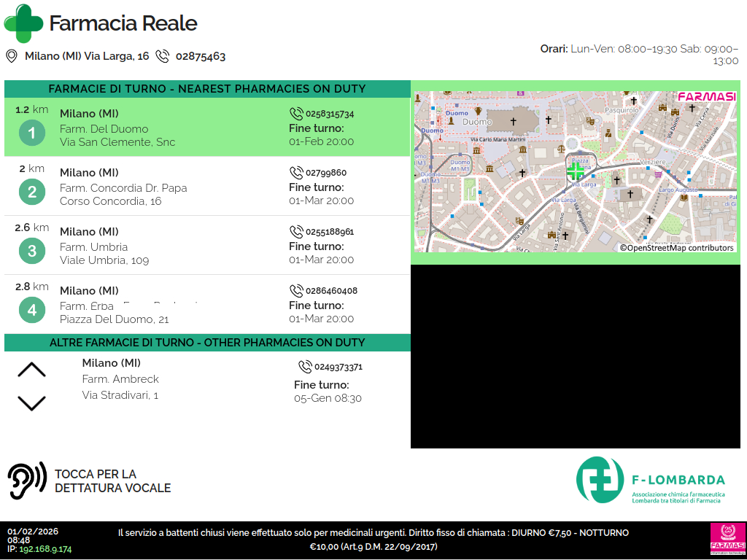Screen dimensions: 747x560
Task: Select numbered circle 4 at Piazza Del Duomo
Action: [x=31, y=311]
